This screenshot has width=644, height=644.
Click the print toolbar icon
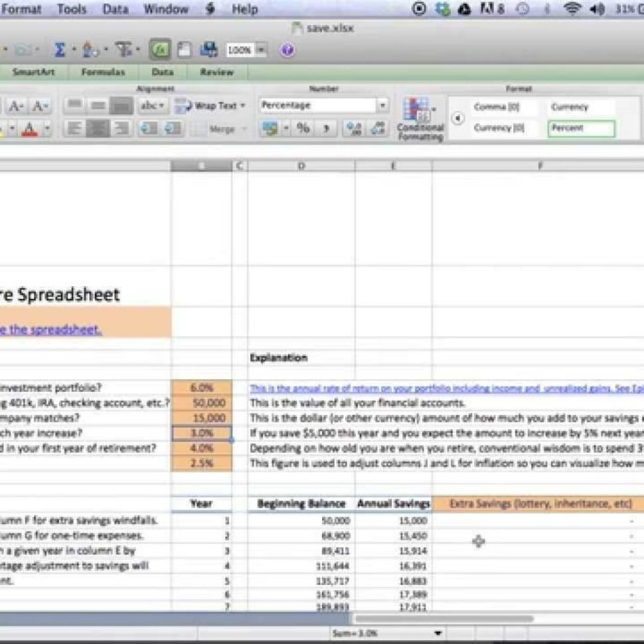208,49
